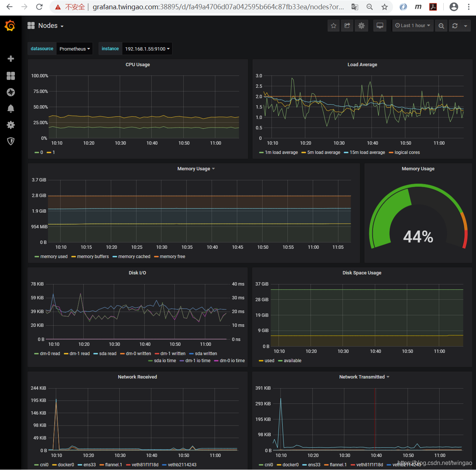Click CPU Usage panel title
This screenshot has width=476, height=470.
(x=138, y=65)
